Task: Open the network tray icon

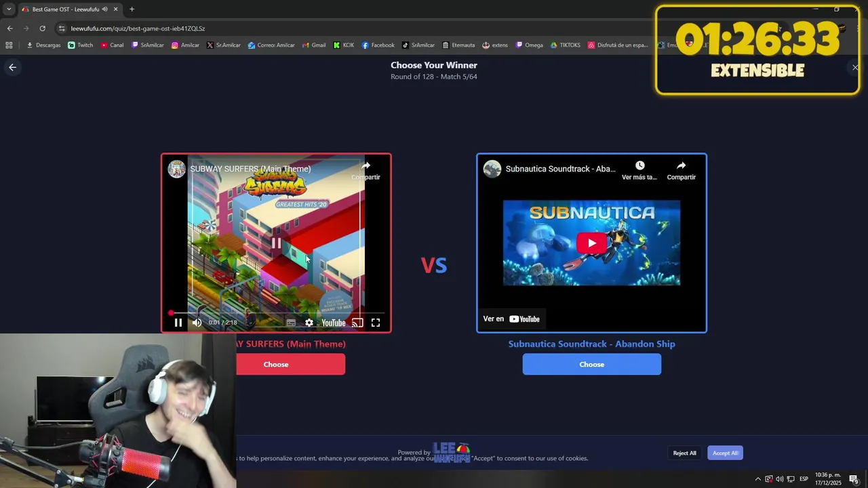Action: [x=791, y=479]
